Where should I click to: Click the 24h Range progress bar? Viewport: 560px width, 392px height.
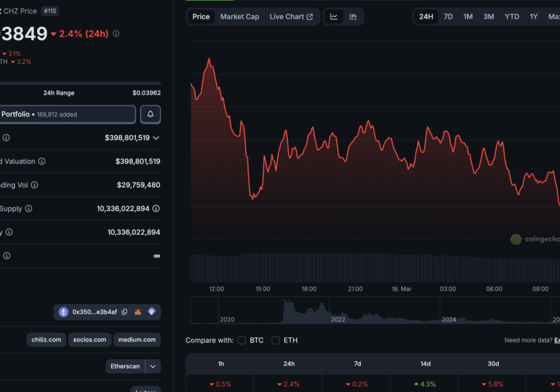pos(80,83)
